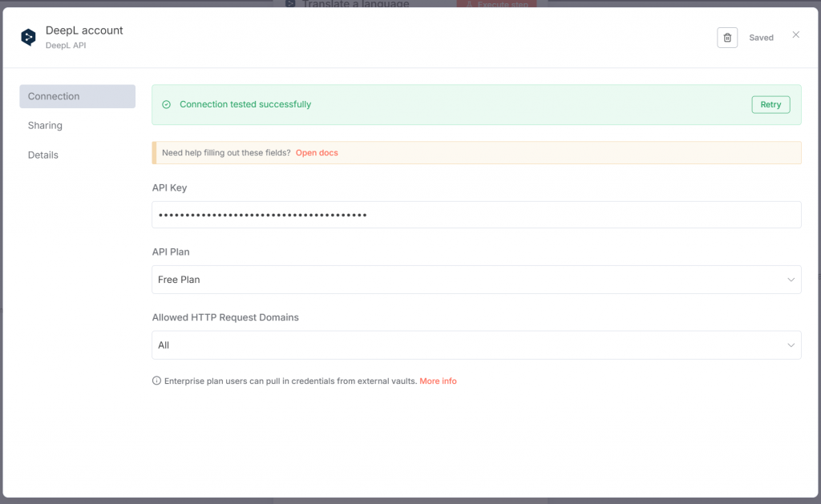The width and height of the screenshot is (821, 504).
Task: Click the info icon beside Enterprise note
Action: click(x=156, y=381)
